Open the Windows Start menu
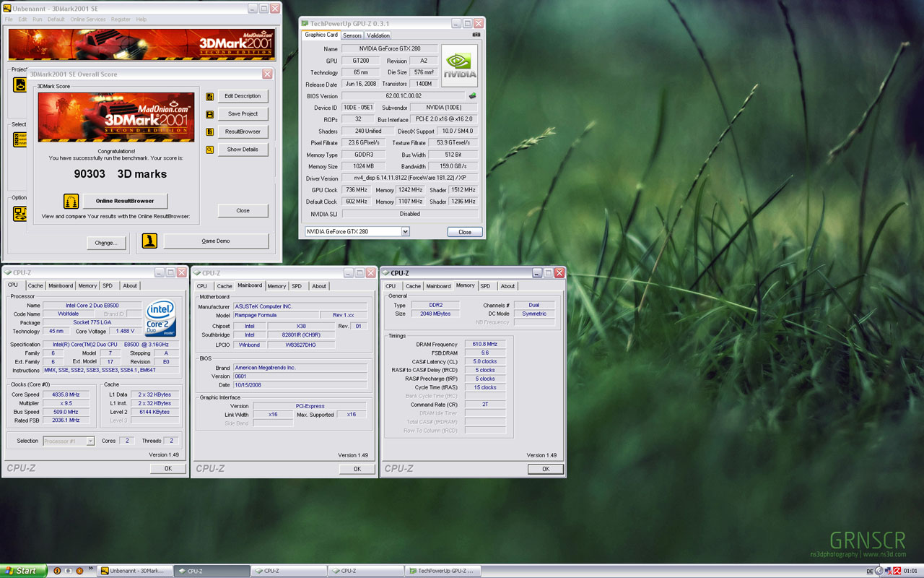This screenshot has width=924, height=578. 23,571
